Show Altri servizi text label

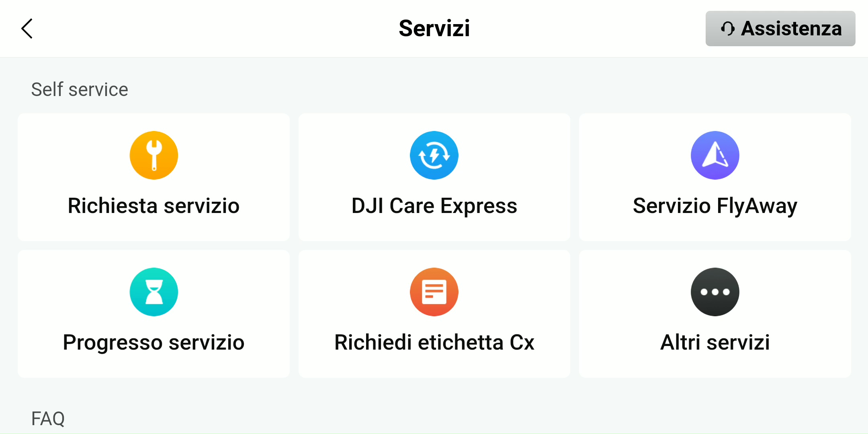coord(715,342)
